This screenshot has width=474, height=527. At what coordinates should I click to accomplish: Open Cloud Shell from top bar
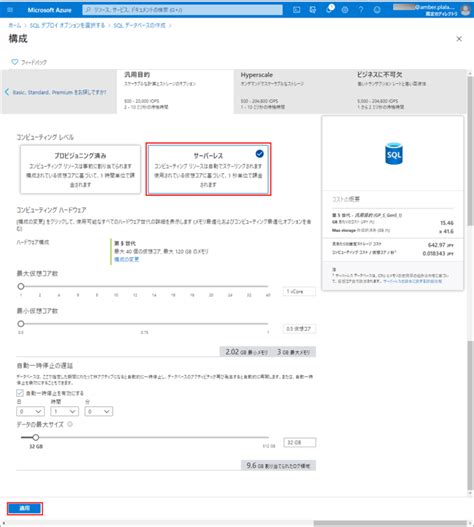(x=297, y=10)
